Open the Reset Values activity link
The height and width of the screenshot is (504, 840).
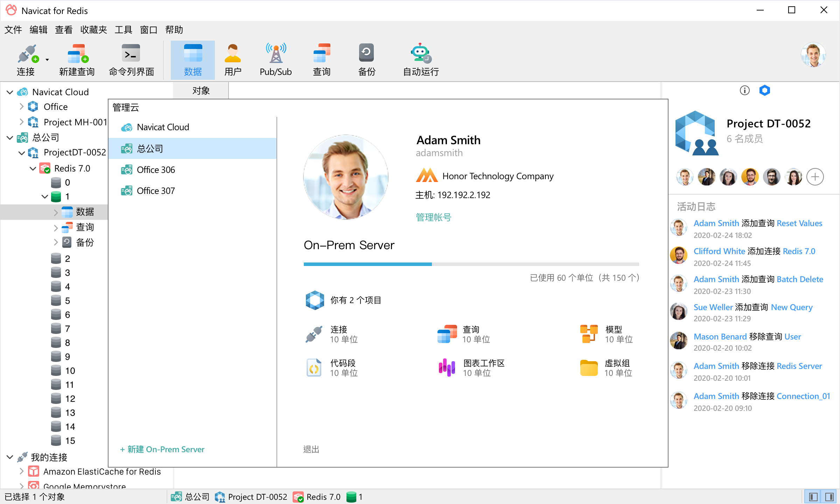click(x=799, y=223)
